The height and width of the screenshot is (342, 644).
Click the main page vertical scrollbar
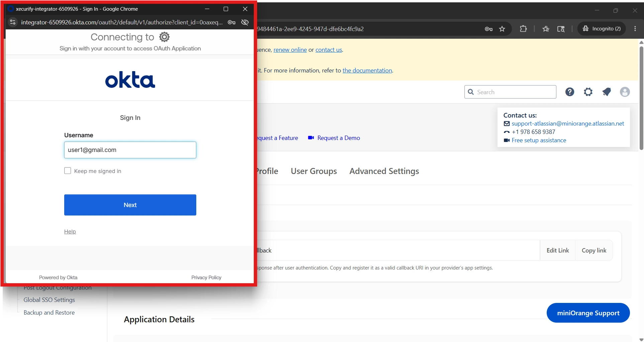pos(641,99)
